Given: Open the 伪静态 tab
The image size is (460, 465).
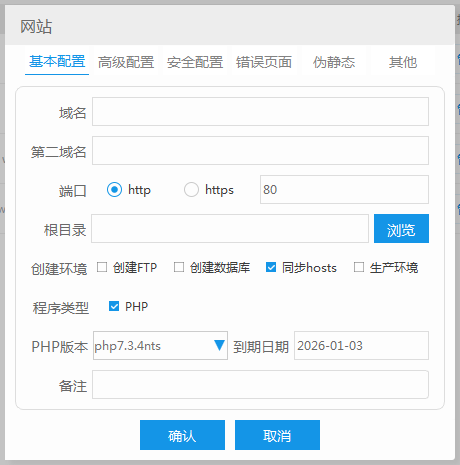Looking at the screenshot, I should pos(334,62).
